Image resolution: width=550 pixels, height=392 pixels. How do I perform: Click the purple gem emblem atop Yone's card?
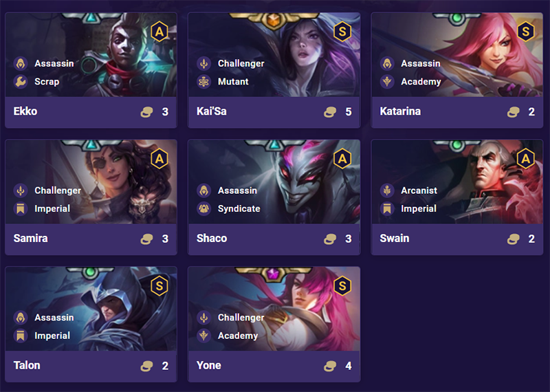(x=273, y=274)
